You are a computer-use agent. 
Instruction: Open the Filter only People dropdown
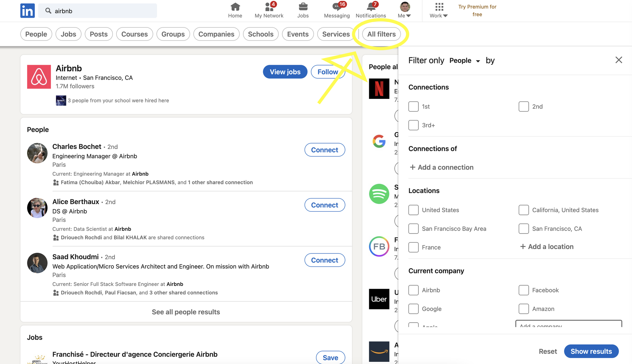pos(465,61)
